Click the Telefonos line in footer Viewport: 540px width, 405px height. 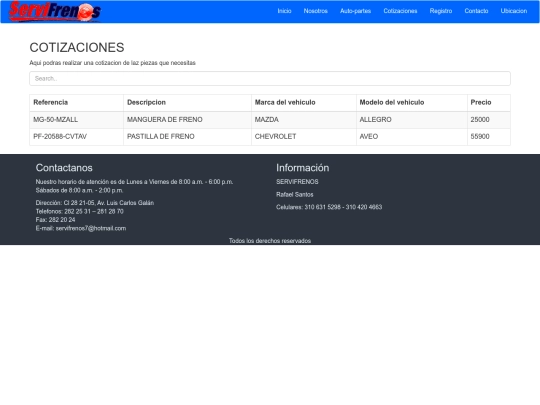(x=80, y=211)
